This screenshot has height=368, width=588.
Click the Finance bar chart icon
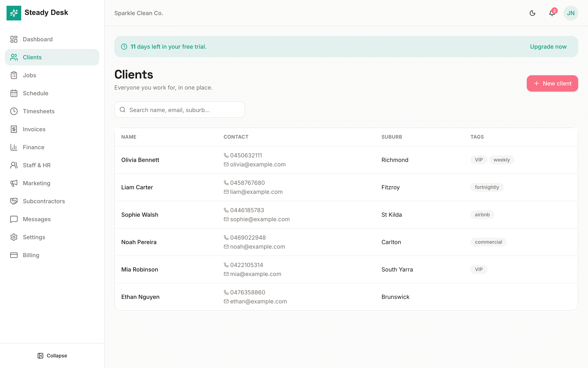pos(14,147)
